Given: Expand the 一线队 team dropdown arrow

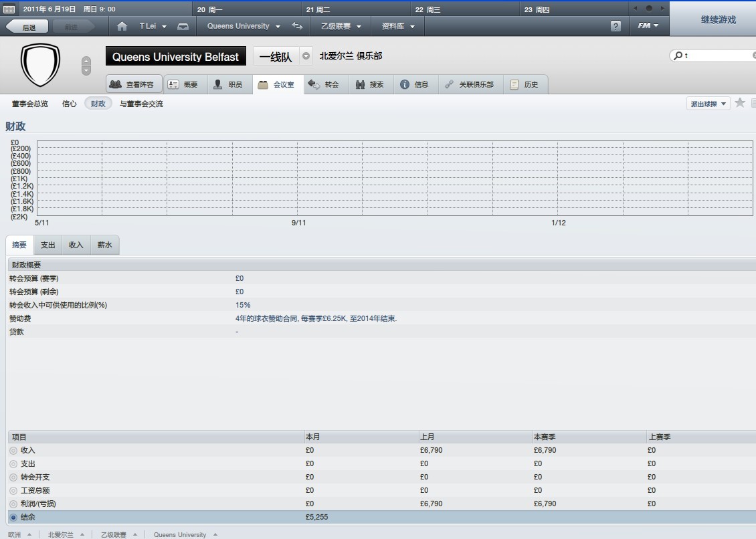Looking at the screenshot, I should click(x=306, y=56).
